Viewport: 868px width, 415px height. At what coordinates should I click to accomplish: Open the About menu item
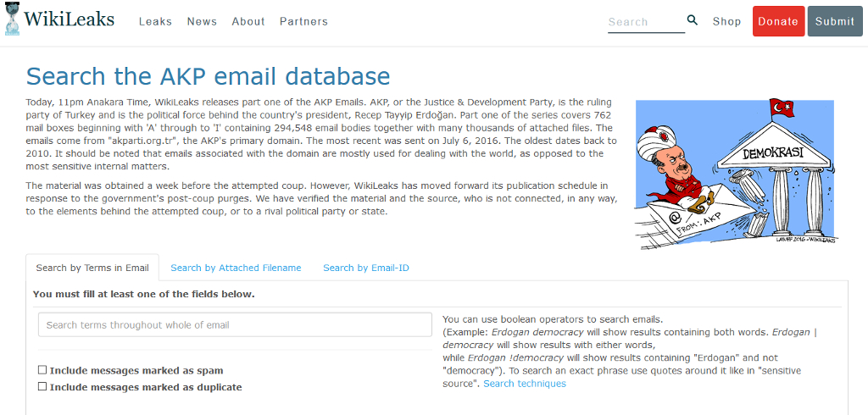(x=248, y=21)
